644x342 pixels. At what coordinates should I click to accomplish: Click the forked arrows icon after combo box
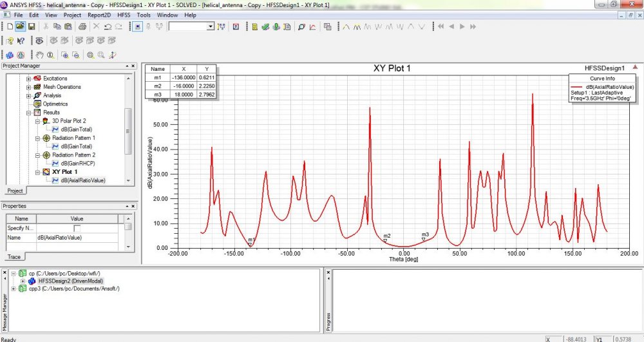point(222,26)
